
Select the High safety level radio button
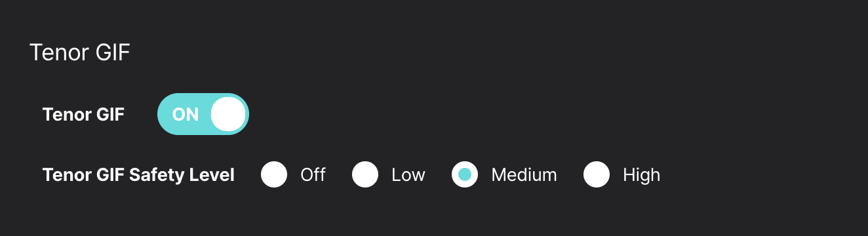click(x=597, y=174)
